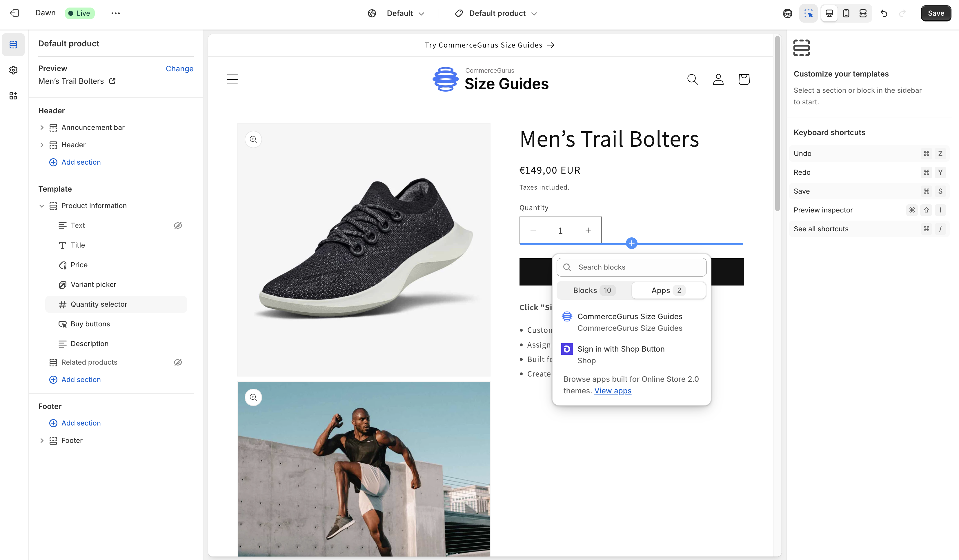This screenshot has height=560, width=959.
Task: Switch to mobile preview
Action: pyautogui.click(x=846, y=13)
